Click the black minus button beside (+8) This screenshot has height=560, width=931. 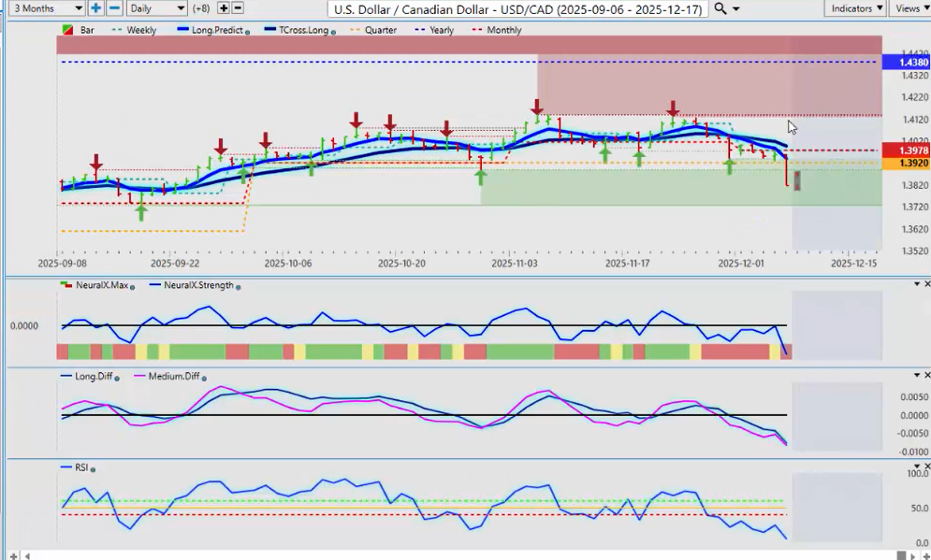(238, 8)
